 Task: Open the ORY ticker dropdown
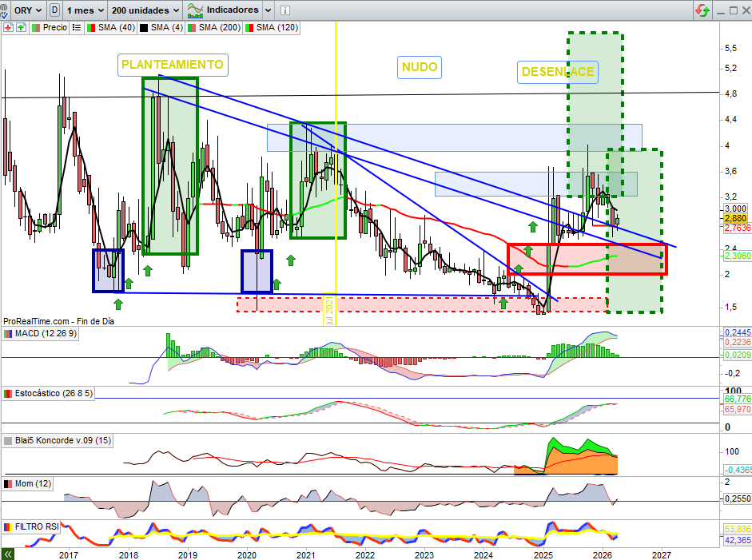coord(28,10)
